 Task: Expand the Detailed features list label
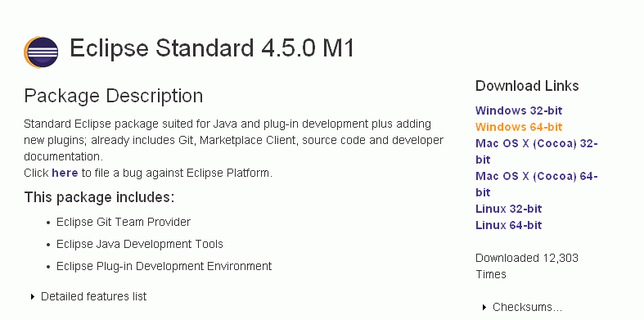[x=93, y=296]
